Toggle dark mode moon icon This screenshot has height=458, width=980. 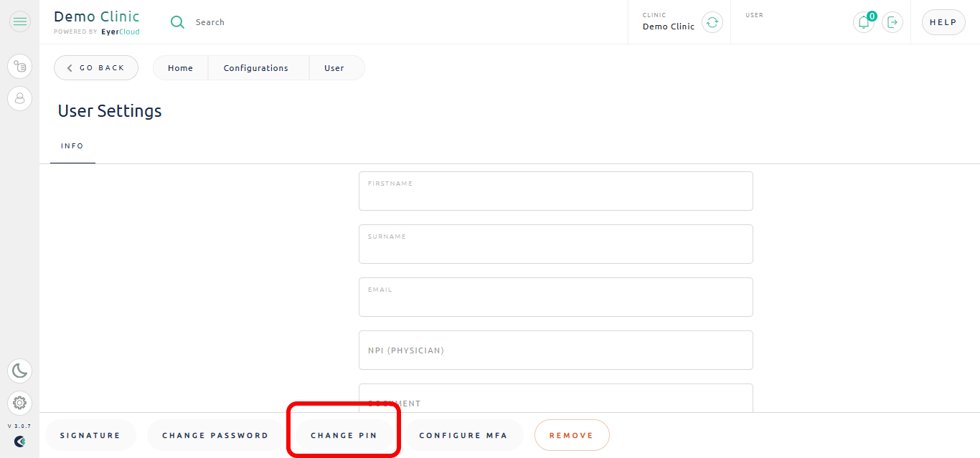pyautogui.click(x=20, y=371)
